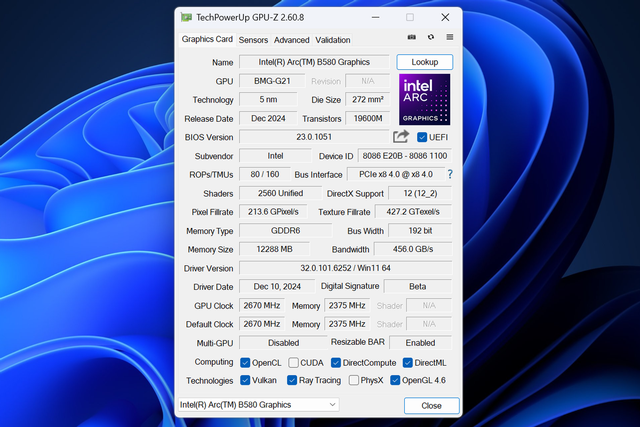This screenshot has width=640, height=427.
Task: Click the Transistors value 19600M
Action: (x=367, y=118)
